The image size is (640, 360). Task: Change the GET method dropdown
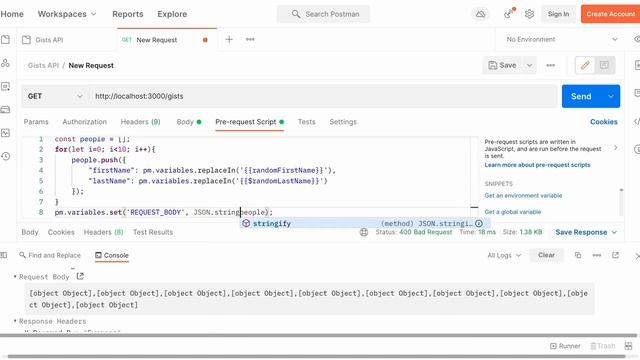pos(55,96)
